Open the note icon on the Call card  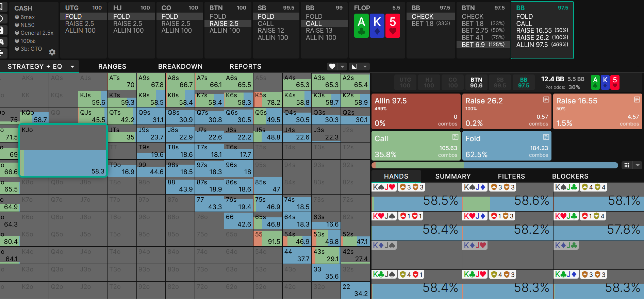coord(455,137)
